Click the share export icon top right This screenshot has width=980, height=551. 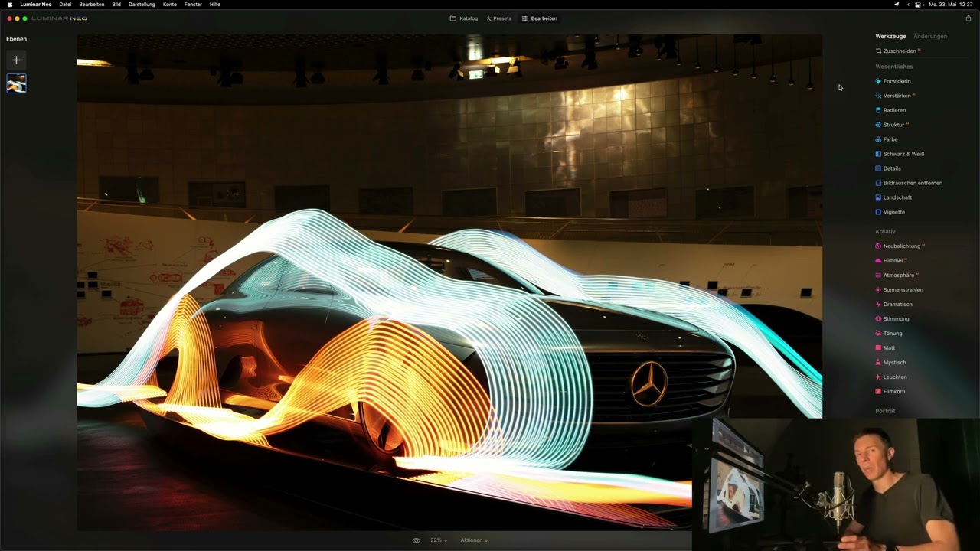tap(968, 18)
